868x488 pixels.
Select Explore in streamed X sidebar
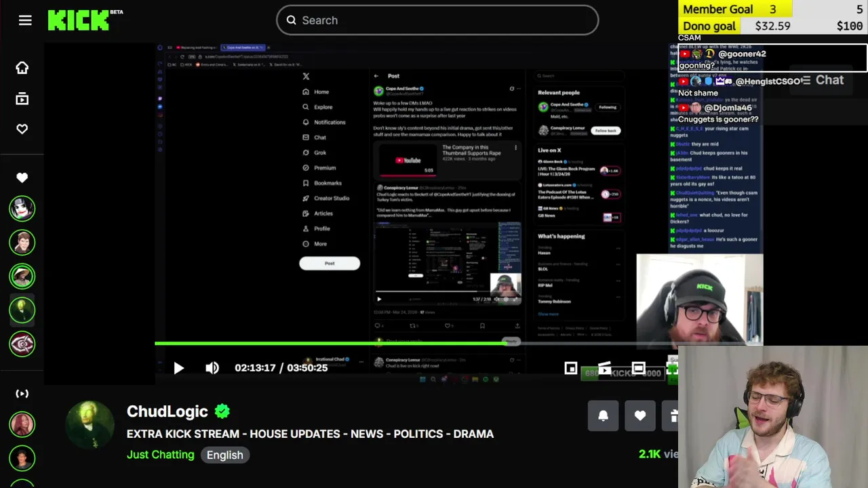point(317,107)
